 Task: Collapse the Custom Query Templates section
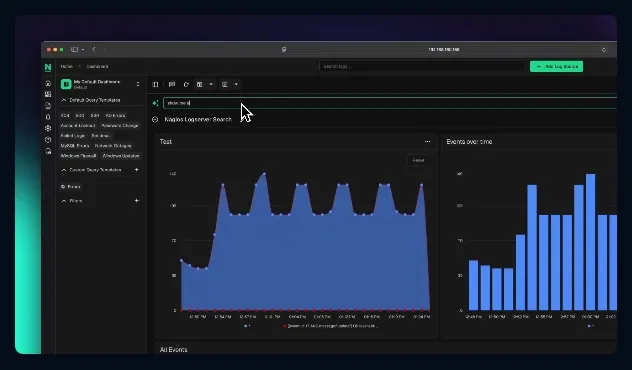pos(64,170)
